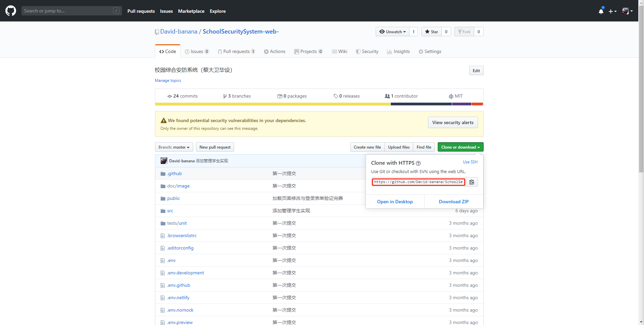
Task: Open the Find file search
Action: pos(424,147)
